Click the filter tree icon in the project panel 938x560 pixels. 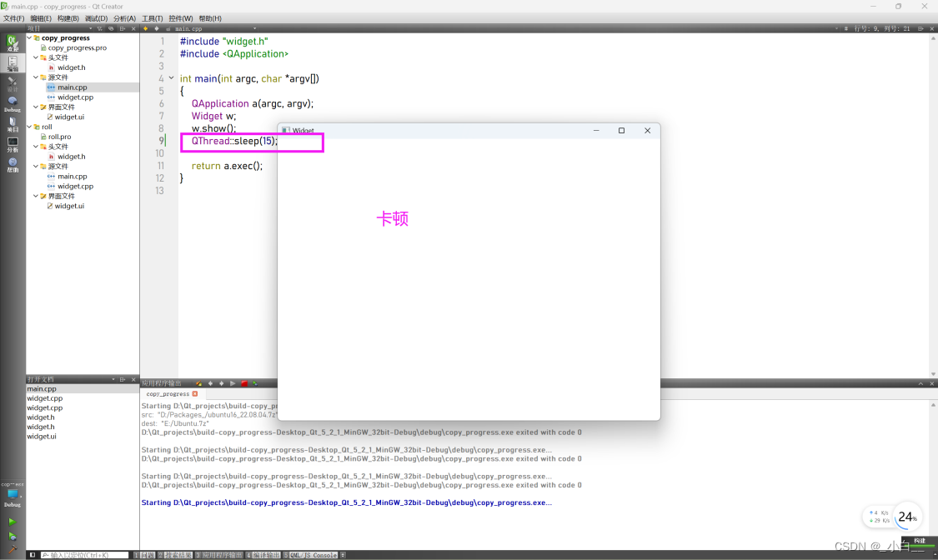pos(100,28)
